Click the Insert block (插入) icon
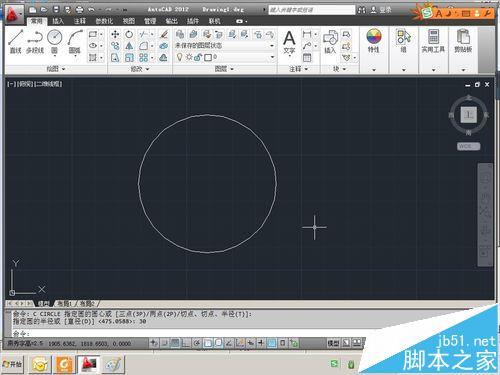500x375 pixels. pos(330,42)
